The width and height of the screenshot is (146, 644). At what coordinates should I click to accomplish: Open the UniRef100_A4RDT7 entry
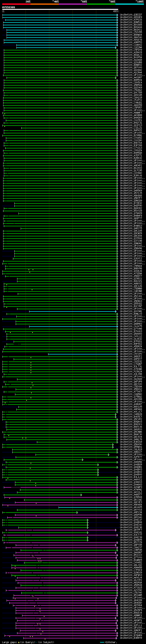pos(131,495)
